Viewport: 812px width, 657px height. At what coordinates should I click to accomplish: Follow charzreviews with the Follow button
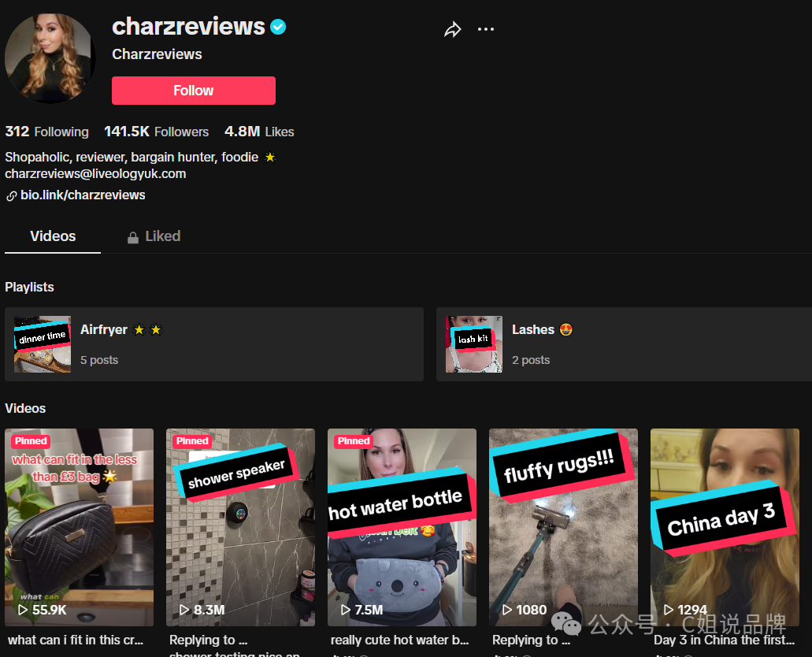[x=194, y=91]
